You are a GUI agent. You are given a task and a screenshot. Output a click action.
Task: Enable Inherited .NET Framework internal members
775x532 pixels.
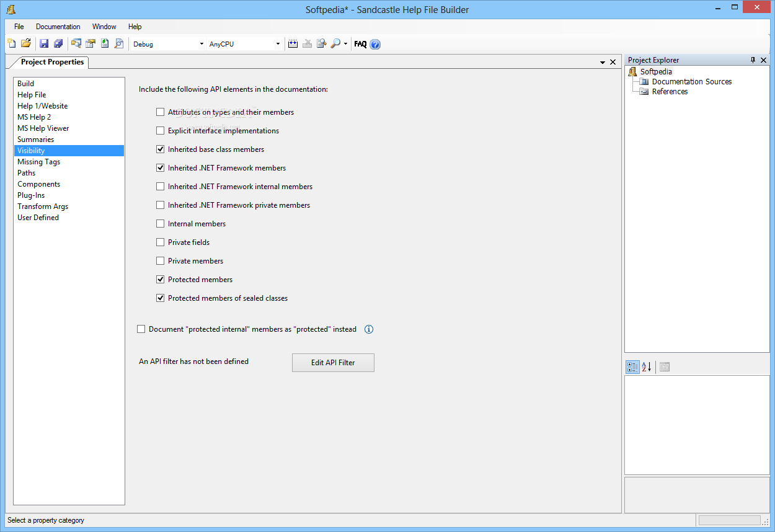(161, 187)
